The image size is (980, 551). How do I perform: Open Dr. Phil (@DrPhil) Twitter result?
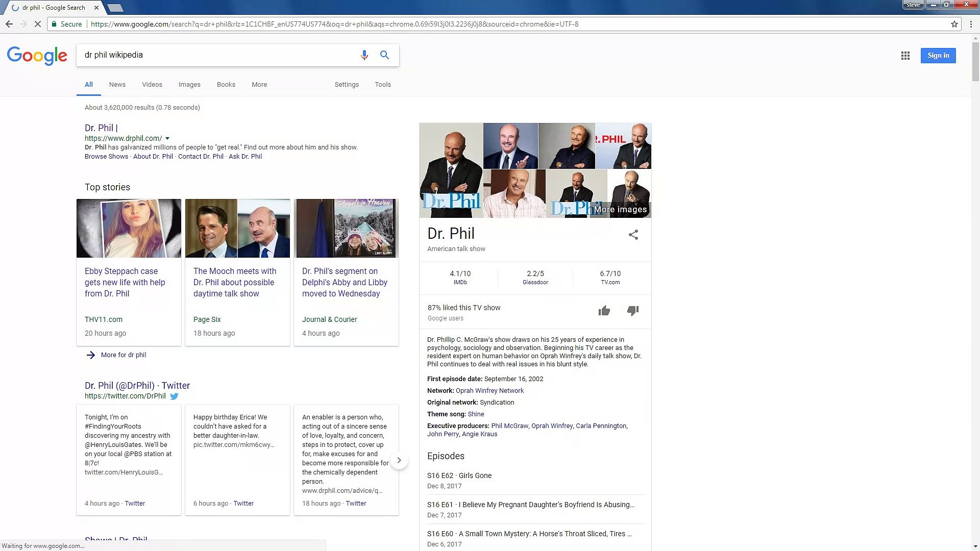click(137, 386)
